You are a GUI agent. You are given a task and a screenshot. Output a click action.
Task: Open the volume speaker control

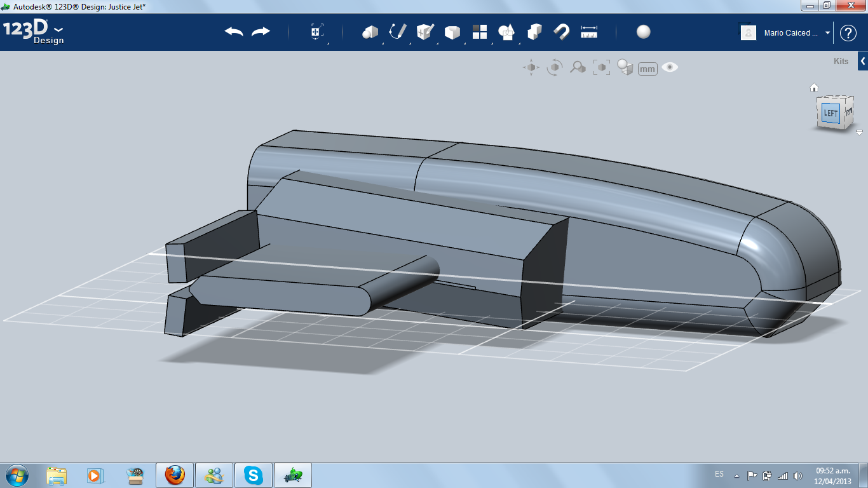click(x=797, y=475)
